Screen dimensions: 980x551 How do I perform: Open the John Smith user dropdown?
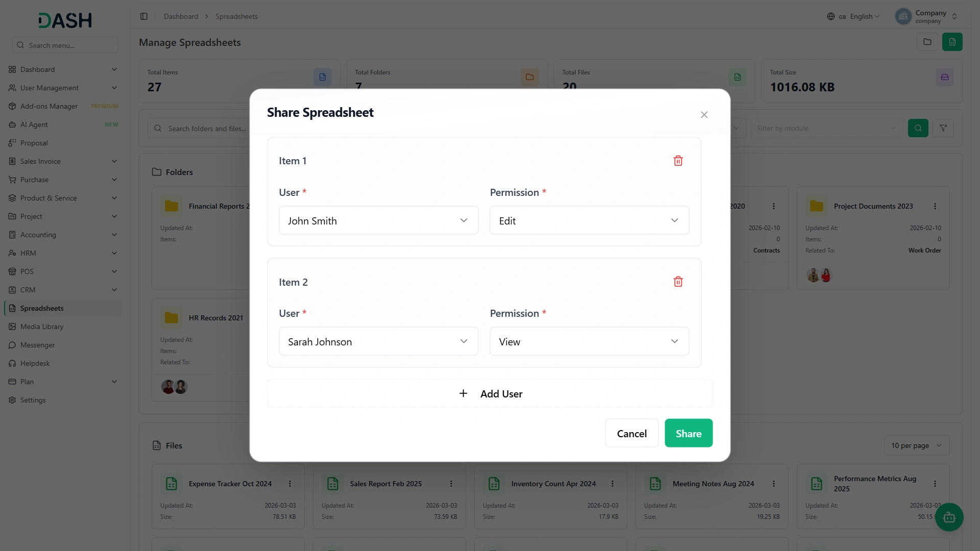tap(378, 220)
